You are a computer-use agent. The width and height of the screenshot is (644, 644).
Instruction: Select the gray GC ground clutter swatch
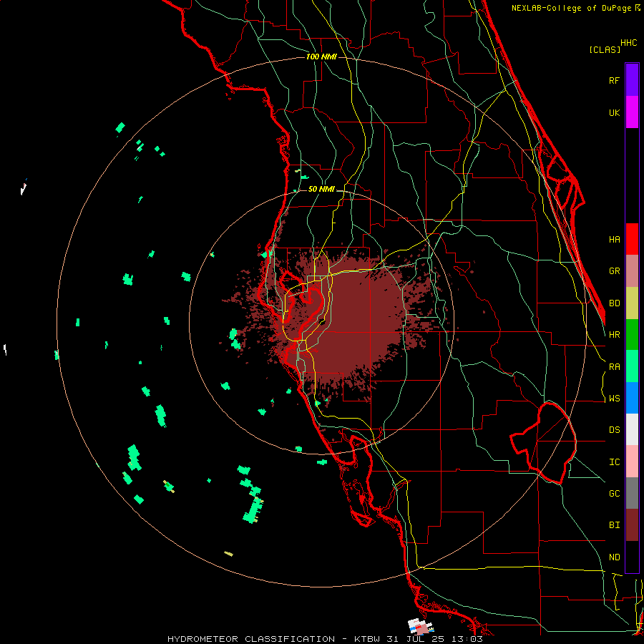pos(632,493)
